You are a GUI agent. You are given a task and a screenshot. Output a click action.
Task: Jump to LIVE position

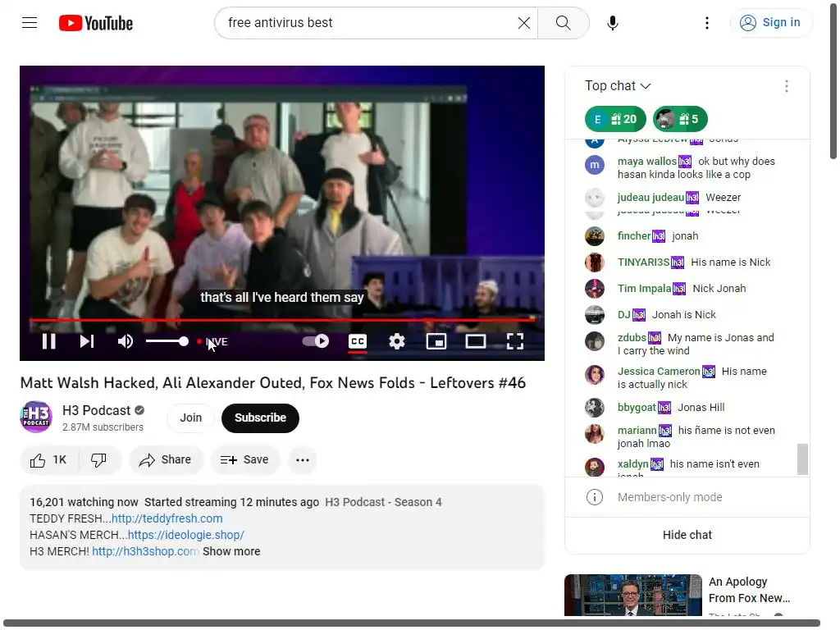tap(213, 342)
